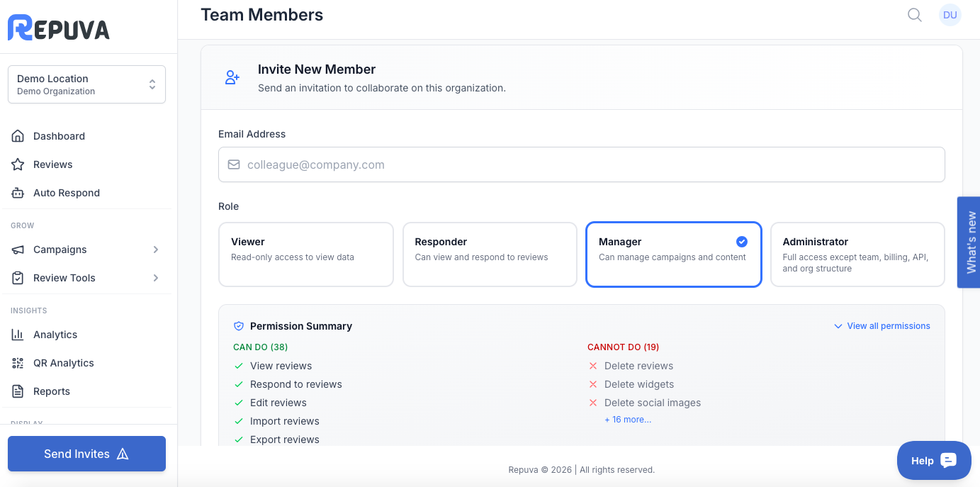Click the Auto Respond robot icon
The image size is (980, 487).
18,193
